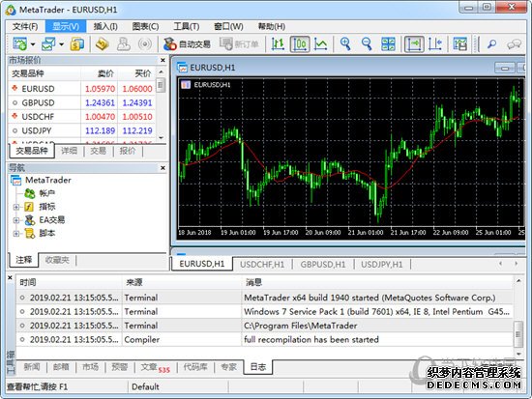Click the signals radio wave icon
This screenshot has width=532, height=399.
click(x=145, y=44)
